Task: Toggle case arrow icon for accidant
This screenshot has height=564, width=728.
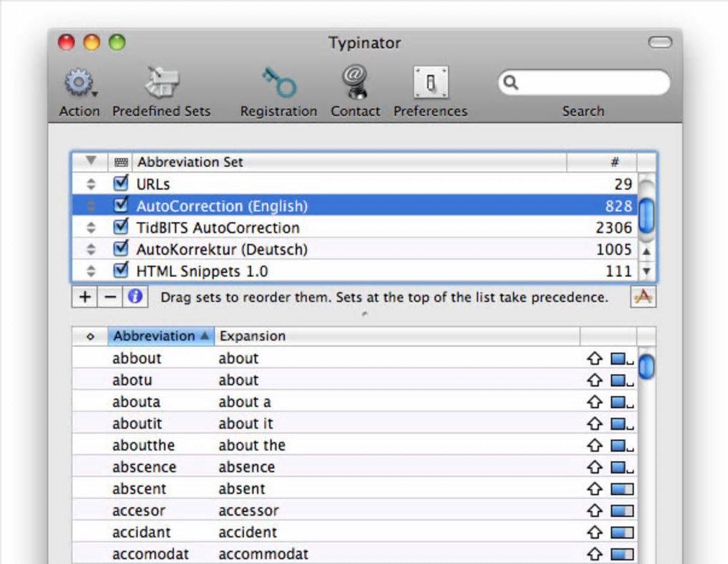Action: [x=595, y=533]
